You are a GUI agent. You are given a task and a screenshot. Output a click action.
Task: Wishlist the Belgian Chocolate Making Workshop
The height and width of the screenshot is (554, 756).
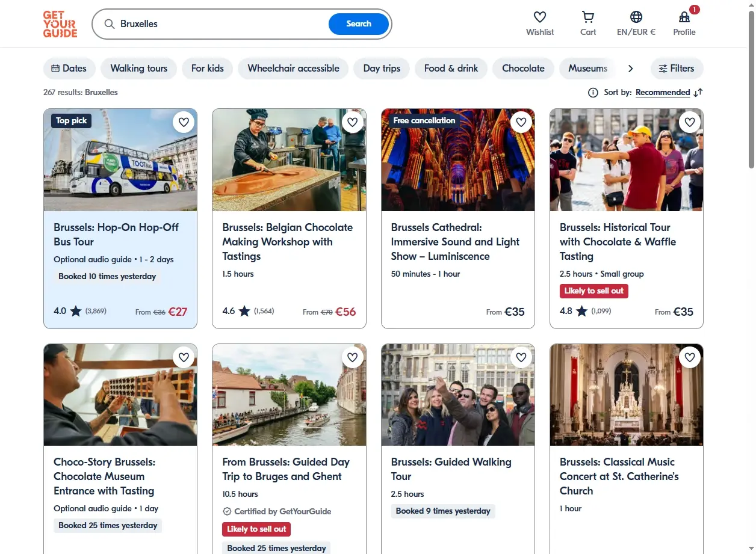coord(352,123)
